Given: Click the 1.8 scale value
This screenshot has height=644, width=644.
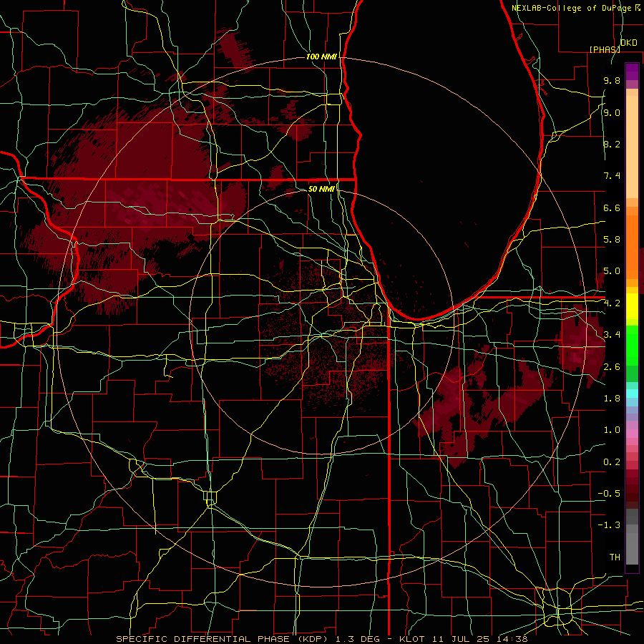Looking at the screenshot, I should [612, 399].
